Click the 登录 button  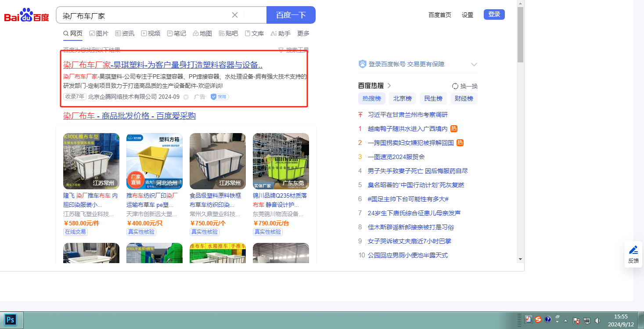pyautogui.click(x=494, y=14)
